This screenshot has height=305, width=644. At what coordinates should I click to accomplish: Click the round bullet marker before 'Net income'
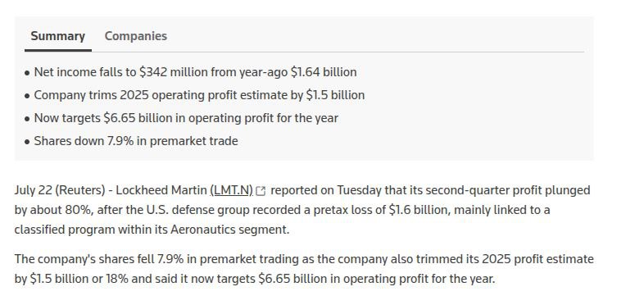click(x=27, y=73)
